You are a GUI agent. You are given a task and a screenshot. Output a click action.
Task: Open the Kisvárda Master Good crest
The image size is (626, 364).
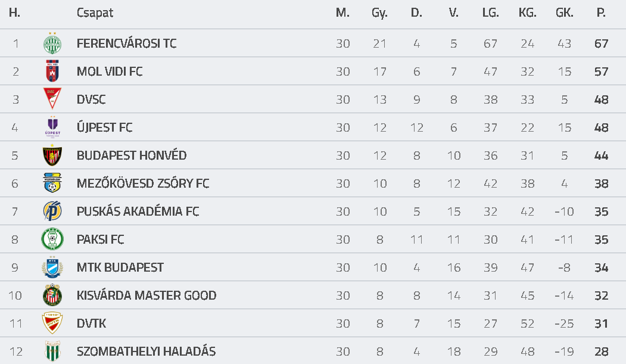click(x=52, y=295)
